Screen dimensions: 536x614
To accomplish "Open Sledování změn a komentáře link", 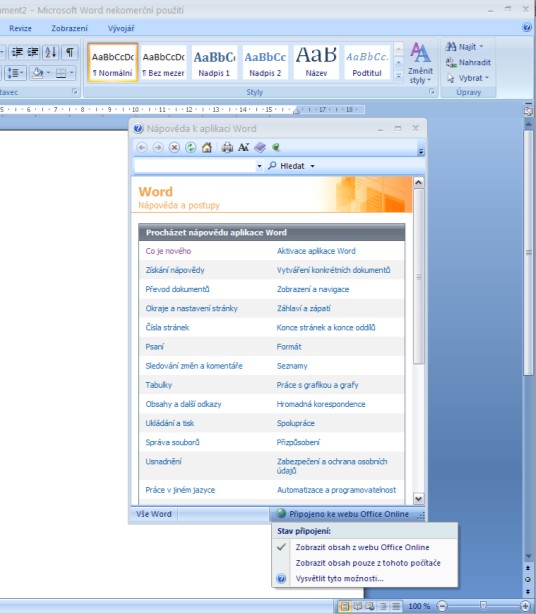I will coord(194,366).
